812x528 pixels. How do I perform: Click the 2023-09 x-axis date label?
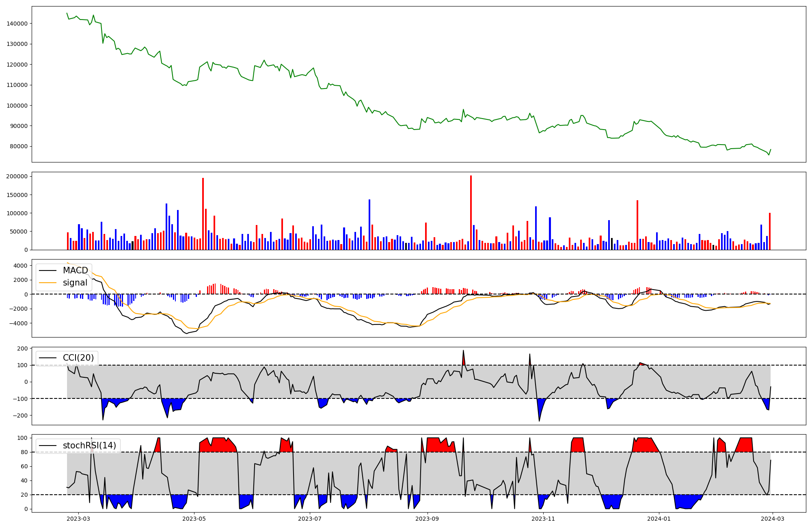click(427, 519)
